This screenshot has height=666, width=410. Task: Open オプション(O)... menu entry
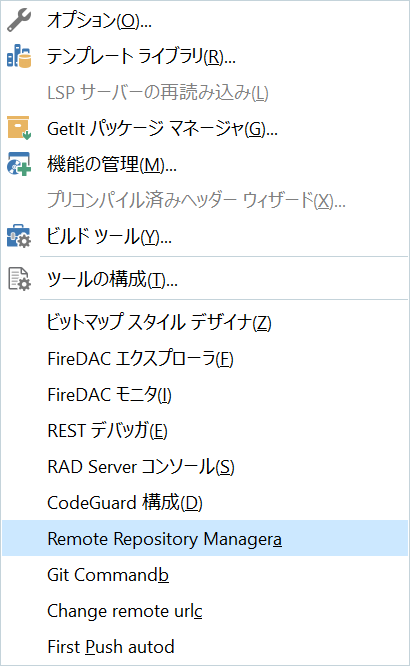point(205,20)
